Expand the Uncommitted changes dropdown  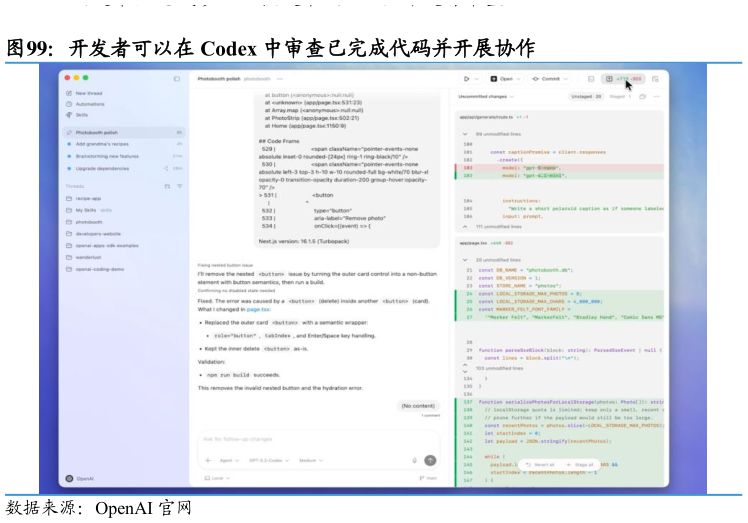click(x=486, y=96)
